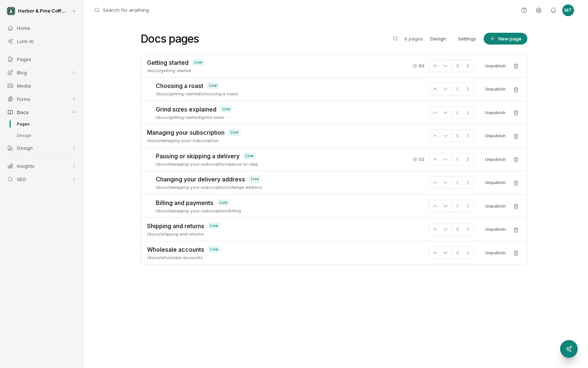Open the Harbor & Pine workspace switcher
588x368 pixels.
pyautogui.click(x=42, y=11)
